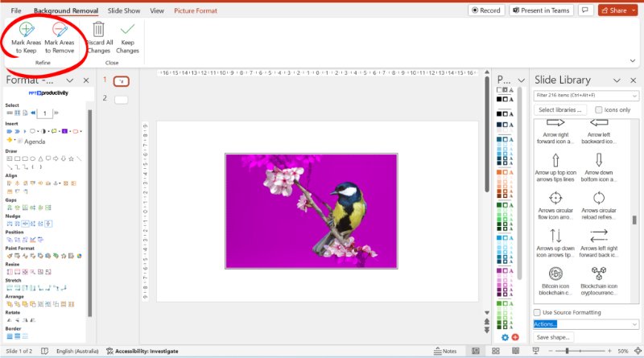
Task: Select the slide 2 thumbnail
Action: pyautogui.click(x=121, y=99)
